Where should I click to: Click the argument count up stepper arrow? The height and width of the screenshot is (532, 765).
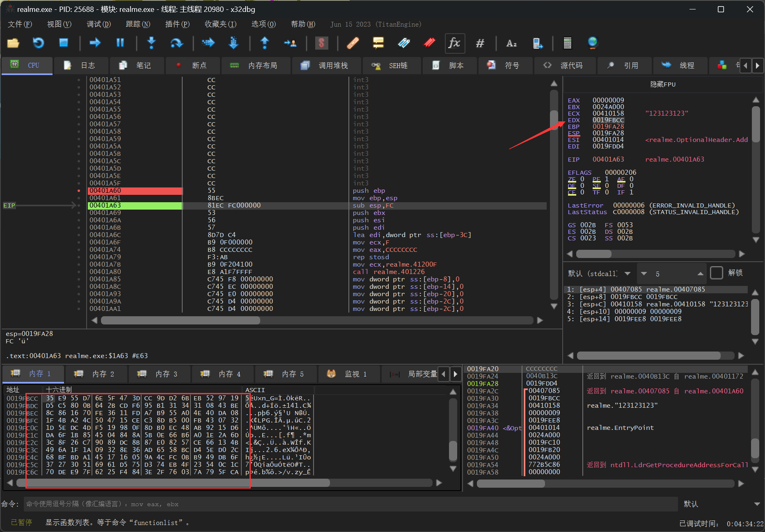[701, 274]
